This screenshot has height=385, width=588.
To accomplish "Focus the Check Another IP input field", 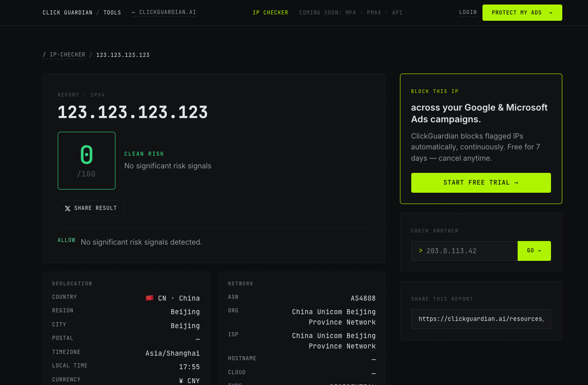I will pyautogui.click(x=464, y=251).
